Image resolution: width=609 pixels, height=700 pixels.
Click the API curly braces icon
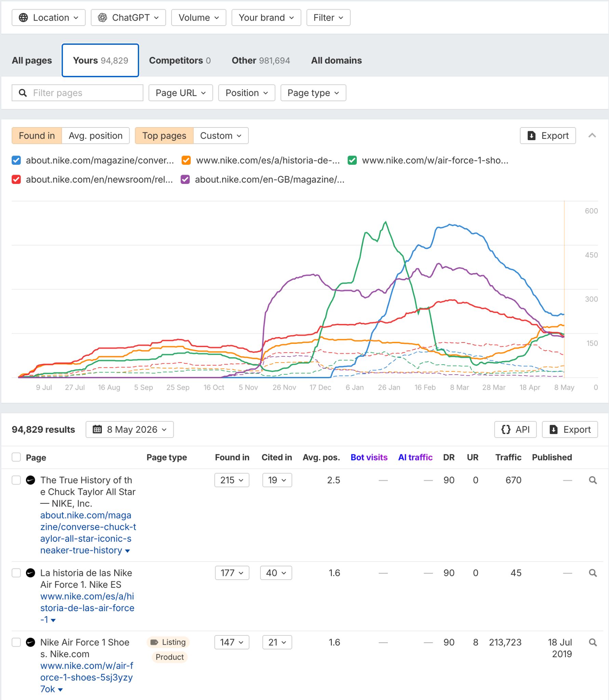point(506,429)
